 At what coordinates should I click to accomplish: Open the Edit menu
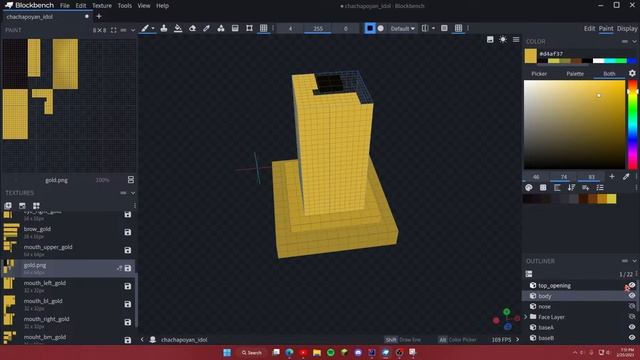(x=81, y=6)
